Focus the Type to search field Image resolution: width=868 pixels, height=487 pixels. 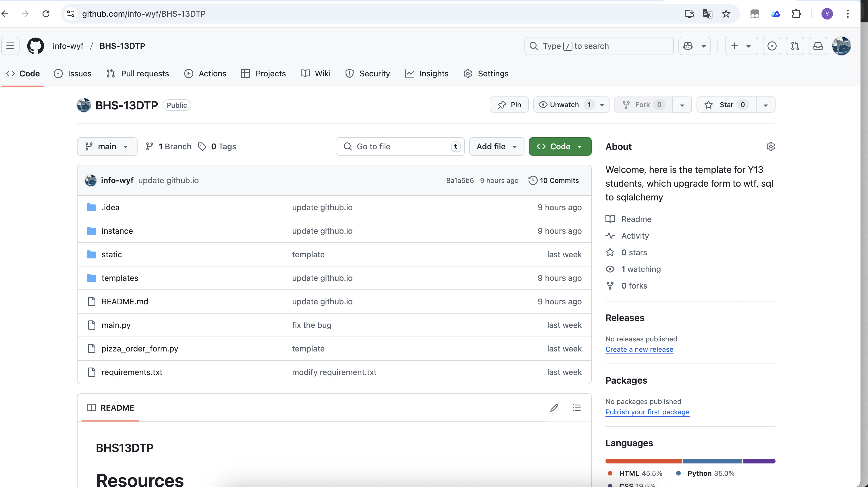[599, 46]
